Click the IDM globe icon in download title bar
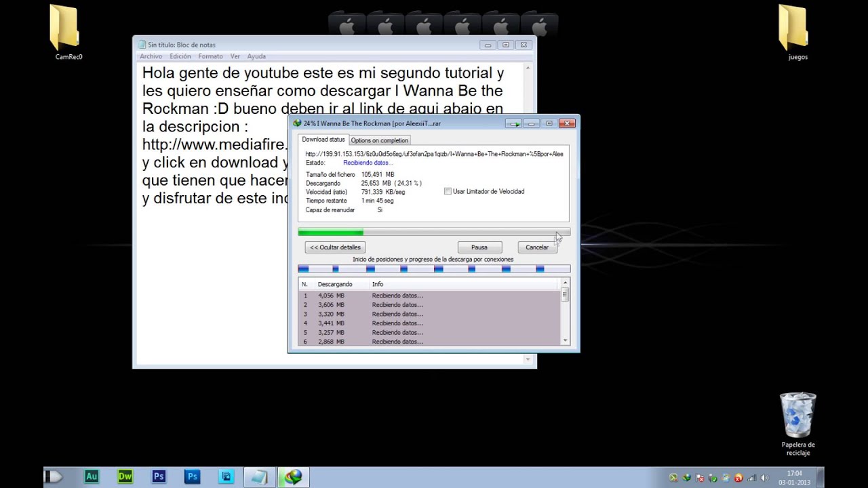Viewport: 868px width, 488px height. pos(296,123)
